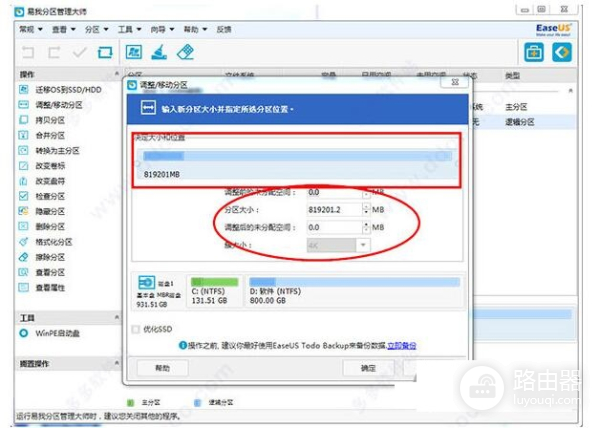Enable the 优化SSD checkbox
This screenshot has height=428, width=600.
136,328
